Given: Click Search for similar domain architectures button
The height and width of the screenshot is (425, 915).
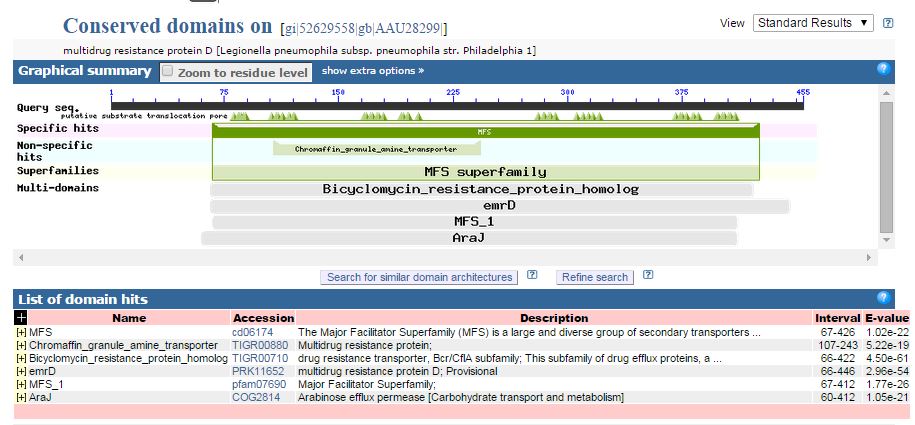Looking at the screenshot, I should click(x=419, y=277).
